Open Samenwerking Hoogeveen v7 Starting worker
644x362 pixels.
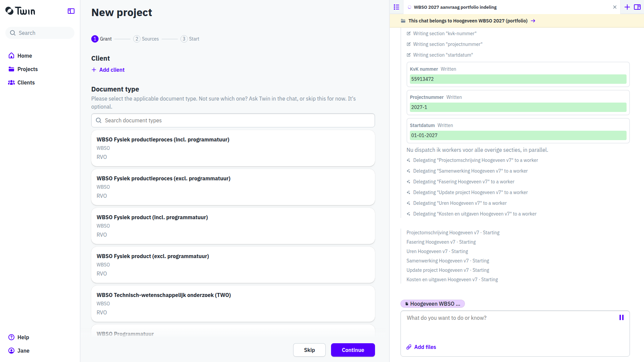point(448,261)
